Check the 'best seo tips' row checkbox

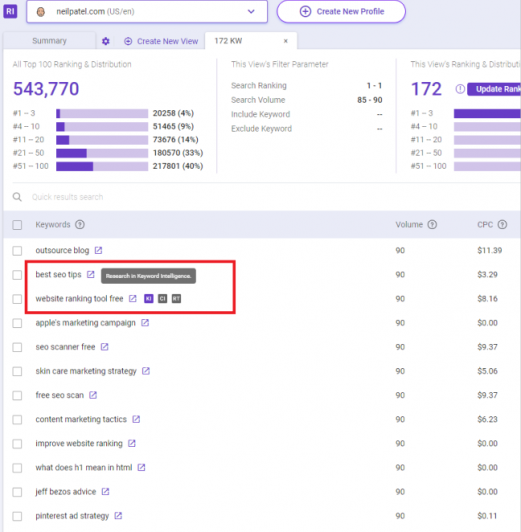tap(17, 275)
